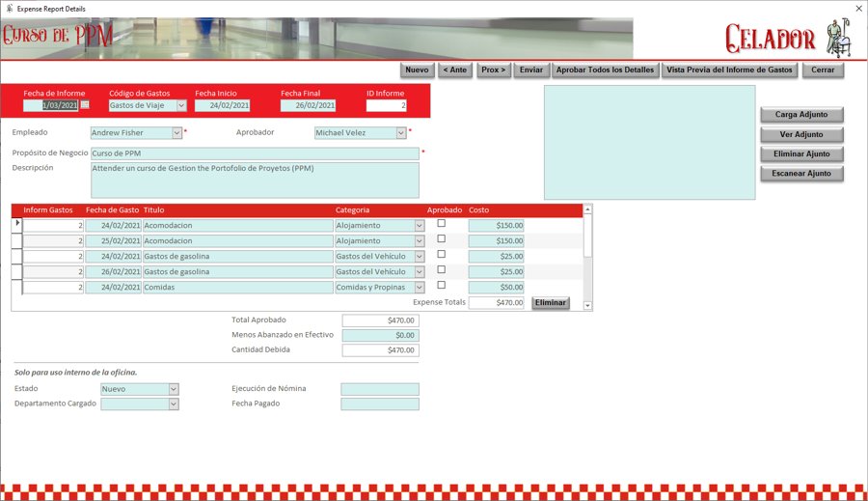Image resolution: width=868 pixels, height=501 pixels.
Task: Open the date picker calendar icon
Action: pos(85,105)
